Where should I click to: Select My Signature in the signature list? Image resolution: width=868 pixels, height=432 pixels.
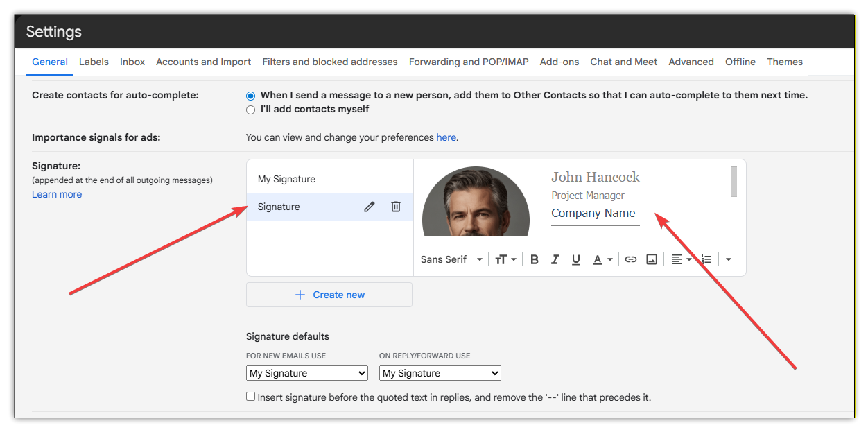pyautogui.click(x=286, y=179)
